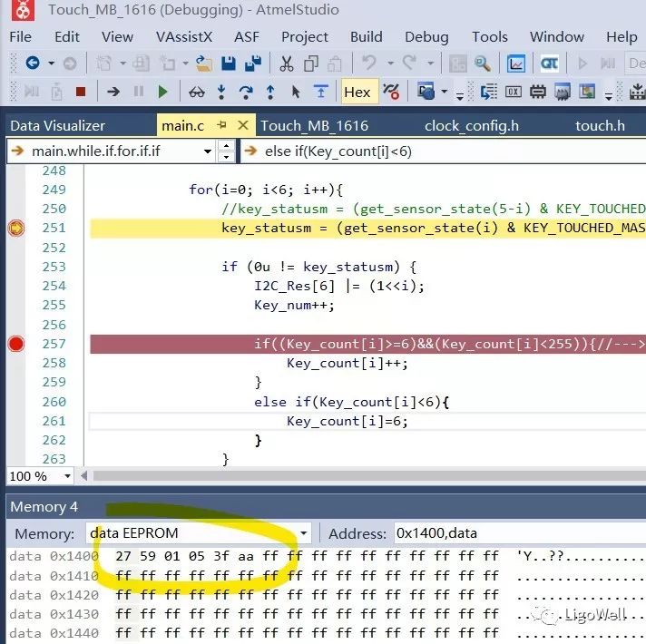Click Show Next Statement arrow
The image size is (646, 644).
pyautogui.click(x=113, y=92)
